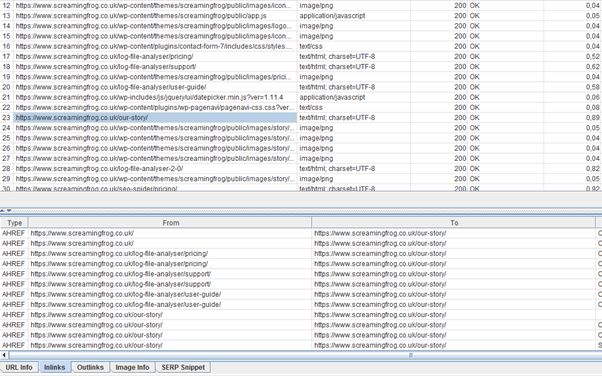Switch to the Inlinks tab
This screenshot has width=602, height=376.
click(x=55, y=367)
